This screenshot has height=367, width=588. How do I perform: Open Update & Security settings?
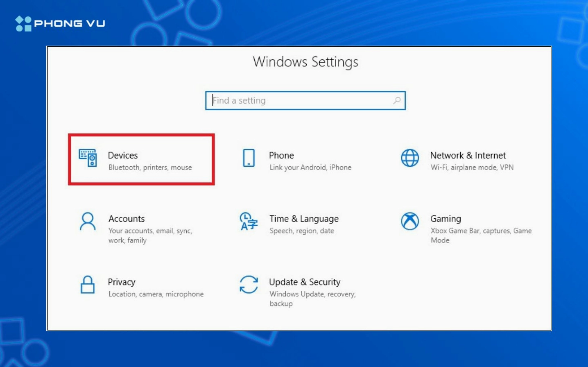tap(305, 282)
